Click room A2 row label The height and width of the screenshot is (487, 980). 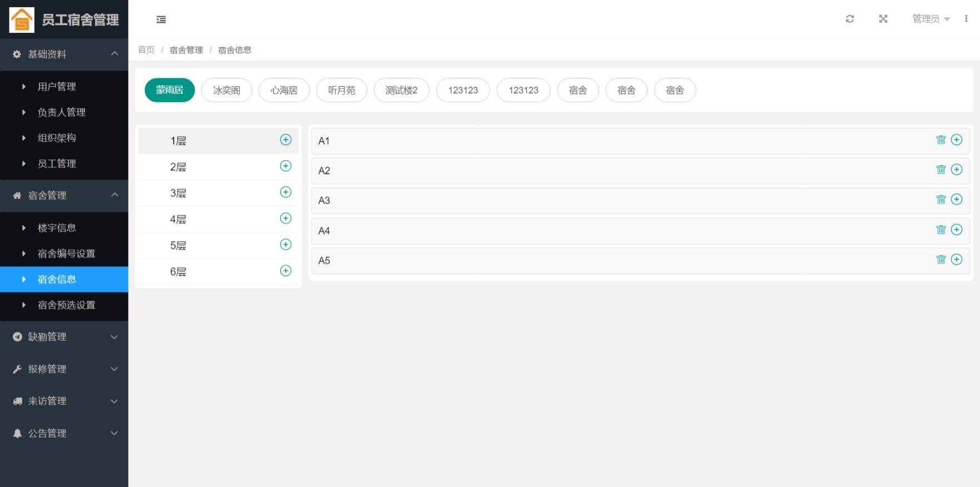tap(324, 171)
